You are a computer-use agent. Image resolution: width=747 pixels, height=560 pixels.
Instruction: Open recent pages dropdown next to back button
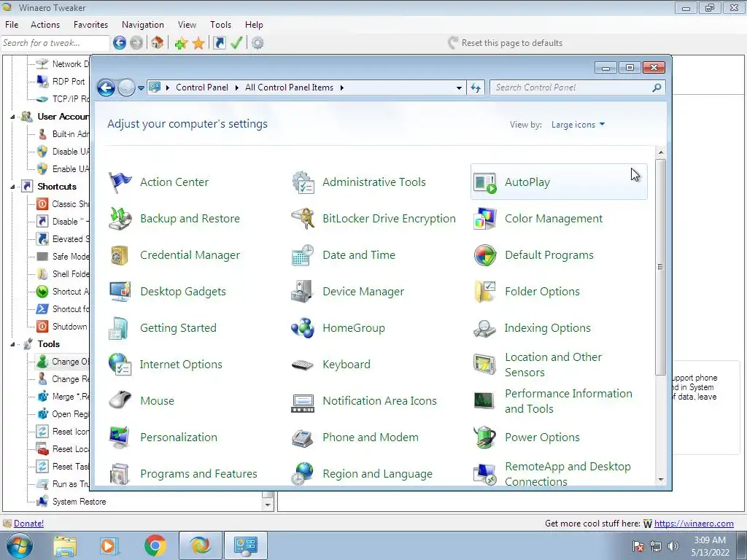[x=141, y=88]
